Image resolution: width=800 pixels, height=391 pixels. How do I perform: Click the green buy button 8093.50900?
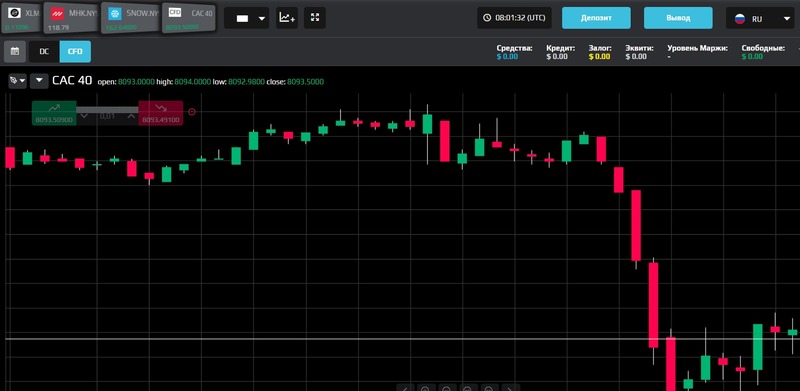(x=54, y=113)
